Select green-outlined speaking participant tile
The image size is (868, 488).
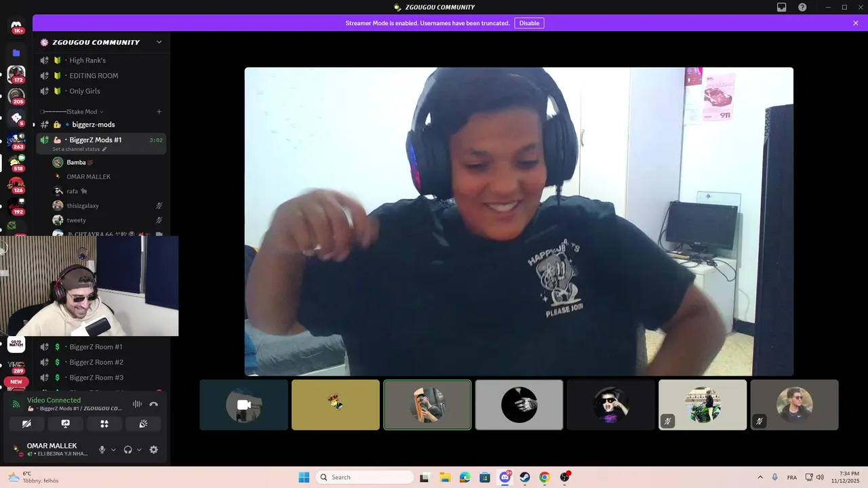[427, 405]
